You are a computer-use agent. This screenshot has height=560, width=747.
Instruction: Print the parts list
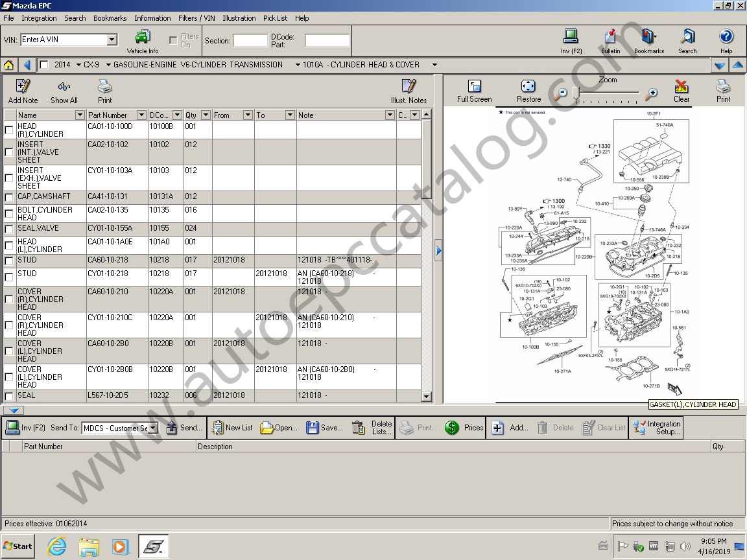(105, 91)
